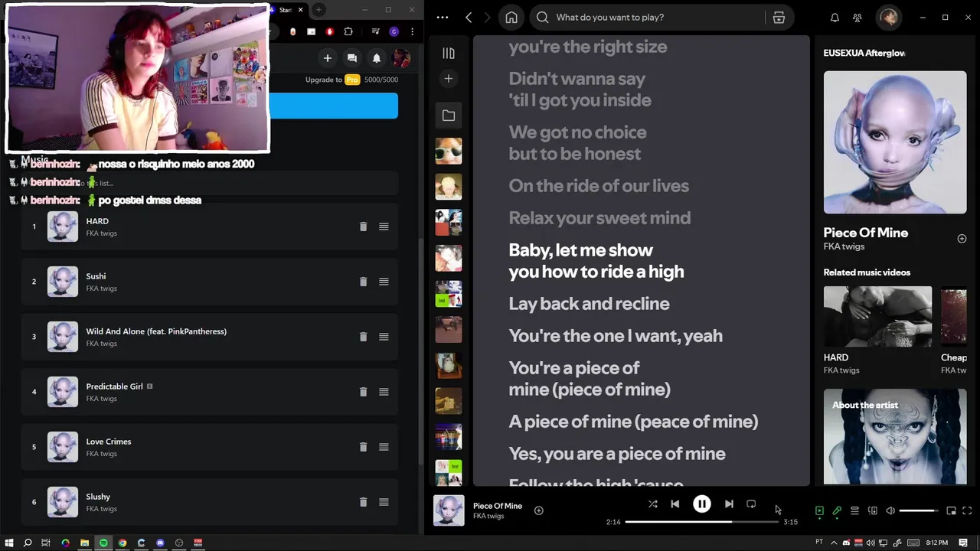Open Chrome extensions puzzle icon

348,31
